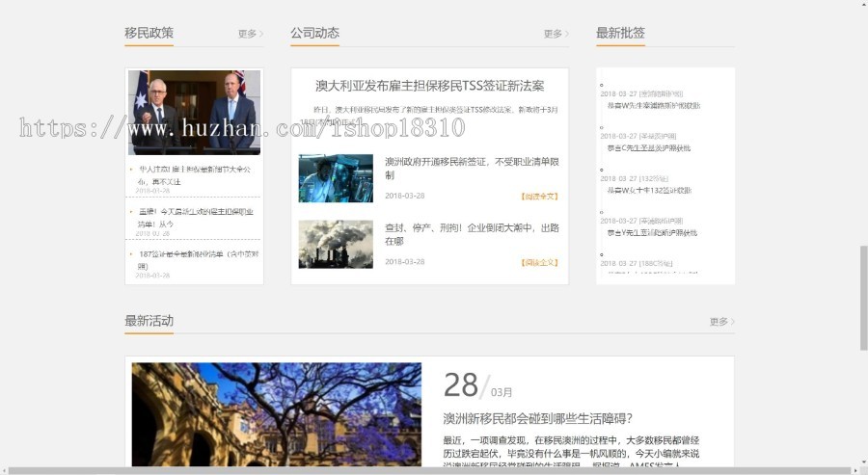Open article 查封、停产、刑拘 企业倒闭大潮
This screenshot has width=868, height=475.
471,234
